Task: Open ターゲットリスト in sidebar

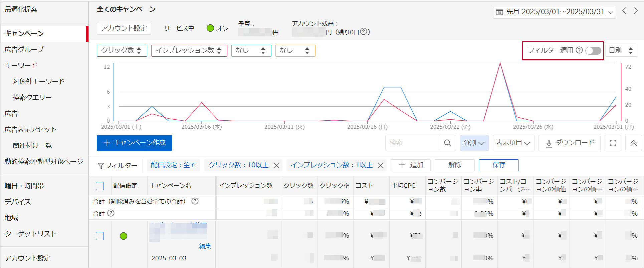Action: (31, 234)
